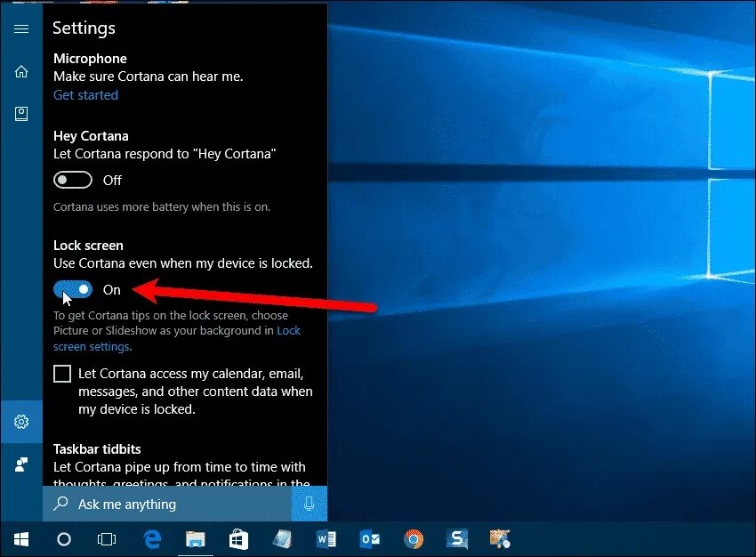Image resolution: width=756 pixels, height=557 pixels.
Task: Open the Cortana Feedback icon
Action: 21,464
